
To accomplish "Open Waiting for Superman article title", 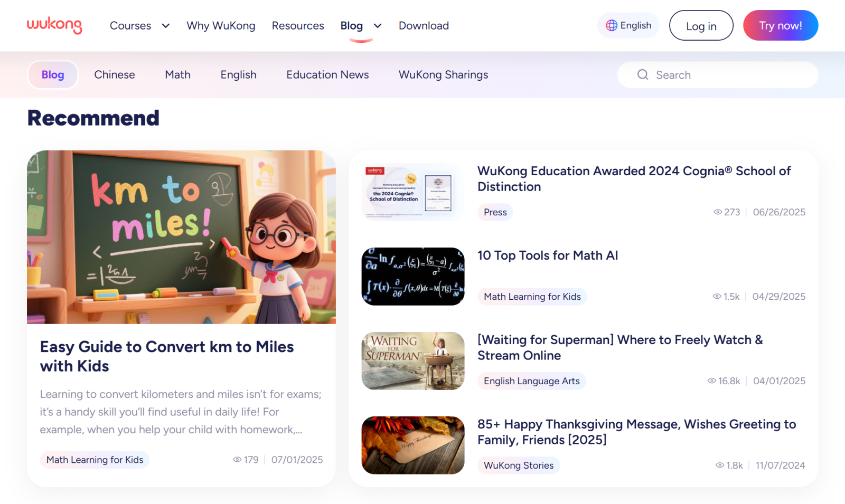I will click(620, 348).
